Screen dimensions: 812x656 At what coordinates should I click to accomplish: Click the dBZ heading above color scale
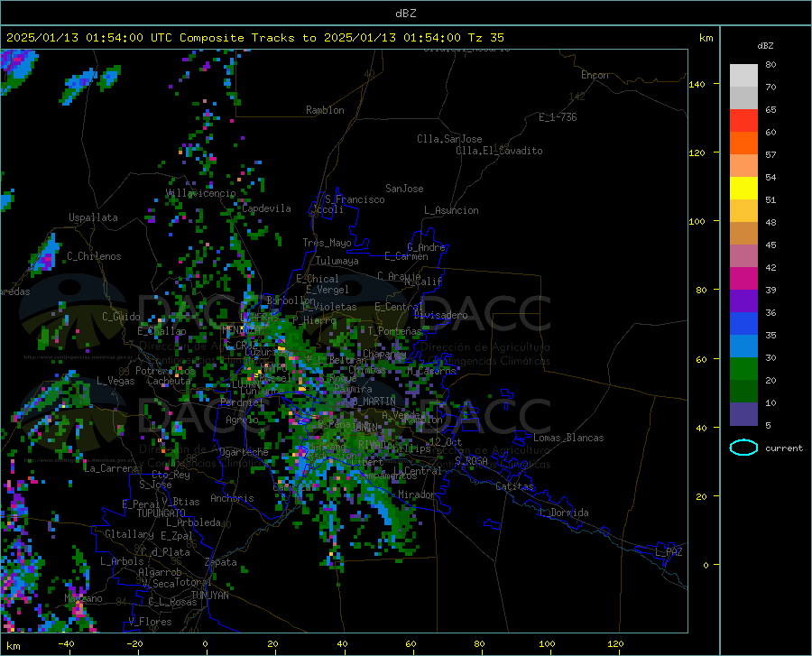(x=765, y=45)
